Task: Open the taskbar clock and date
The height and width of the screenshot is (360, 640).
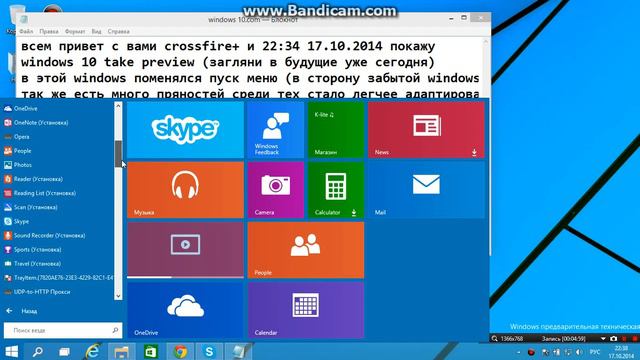Action: pyautogui.click(x=621, y=352)
